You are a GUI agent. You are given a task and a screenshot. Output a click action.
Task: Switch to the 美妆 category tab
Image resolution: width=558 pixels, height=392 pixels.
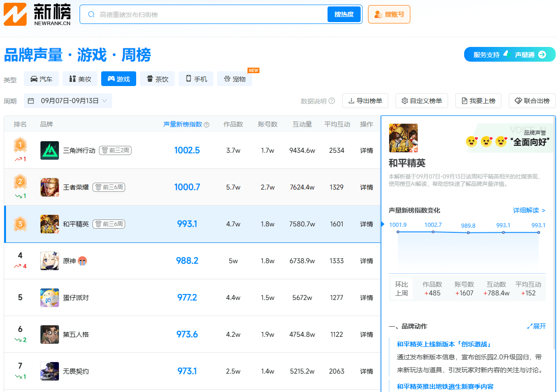tap(80, 79)
